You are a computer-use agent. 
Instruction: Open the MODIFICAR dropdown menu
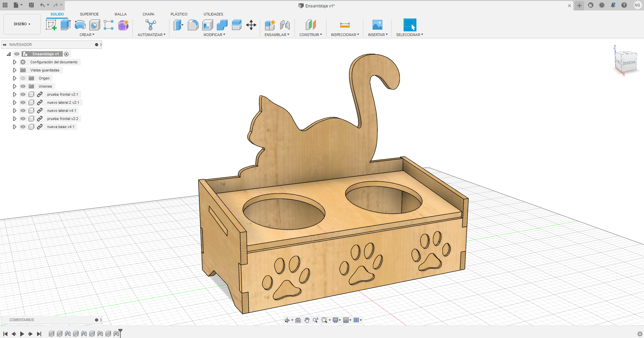[214, 35]
